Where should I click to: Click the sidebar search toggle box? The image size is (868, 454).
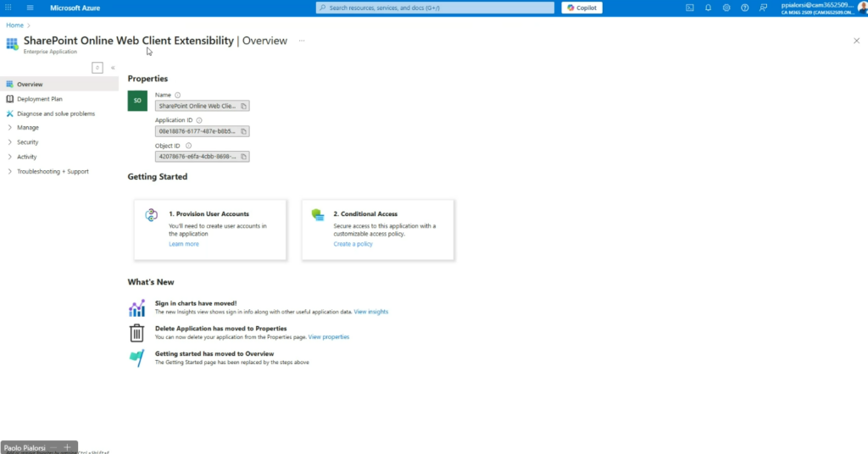point(97,68)
